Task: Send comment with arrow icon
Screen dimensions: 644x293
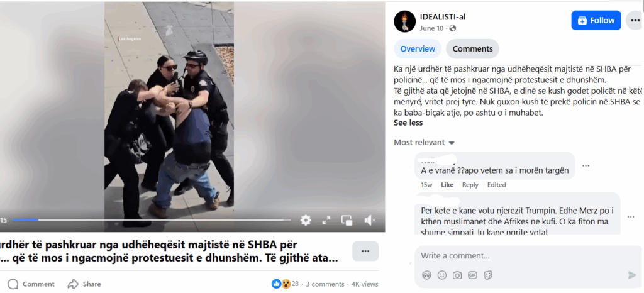Action: (x=632, y=275)
